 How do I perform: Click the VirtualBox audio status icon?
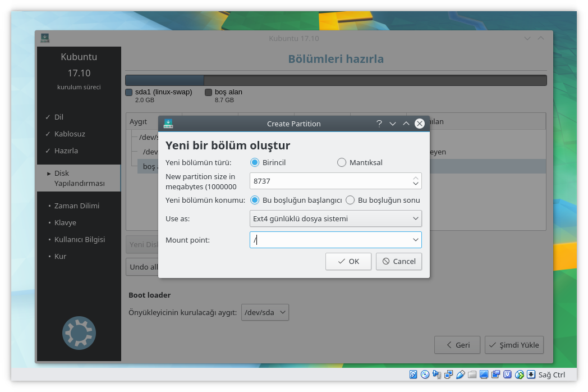pos(437,375)
